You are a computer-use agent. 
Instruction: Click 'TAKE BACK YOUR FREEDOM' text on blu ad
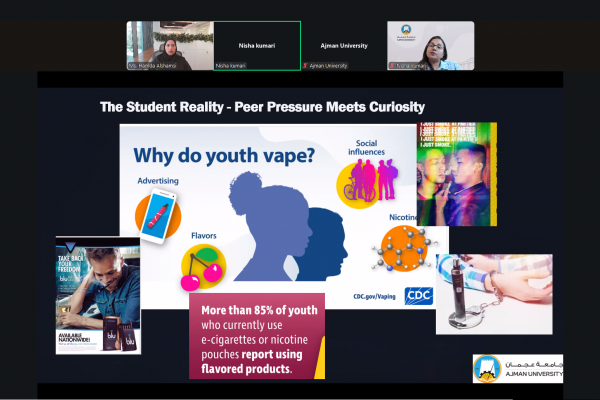pos(70,264)
